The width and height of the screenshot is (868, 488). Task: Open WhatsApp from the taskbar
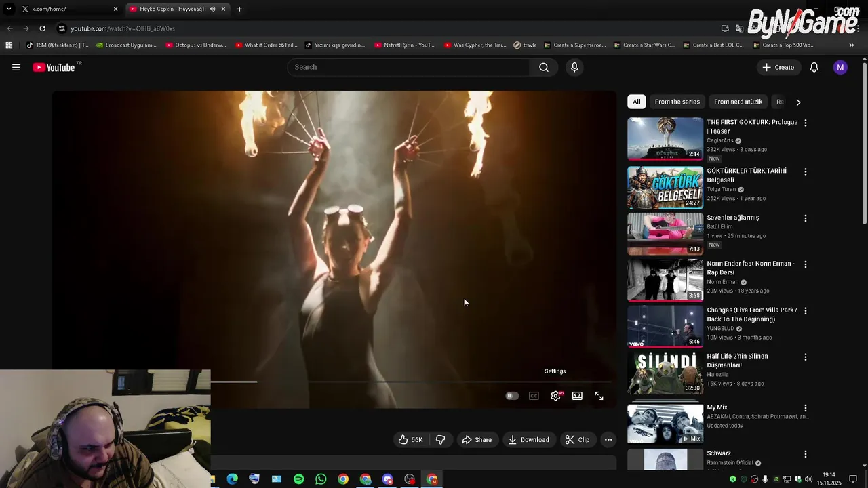321,479
